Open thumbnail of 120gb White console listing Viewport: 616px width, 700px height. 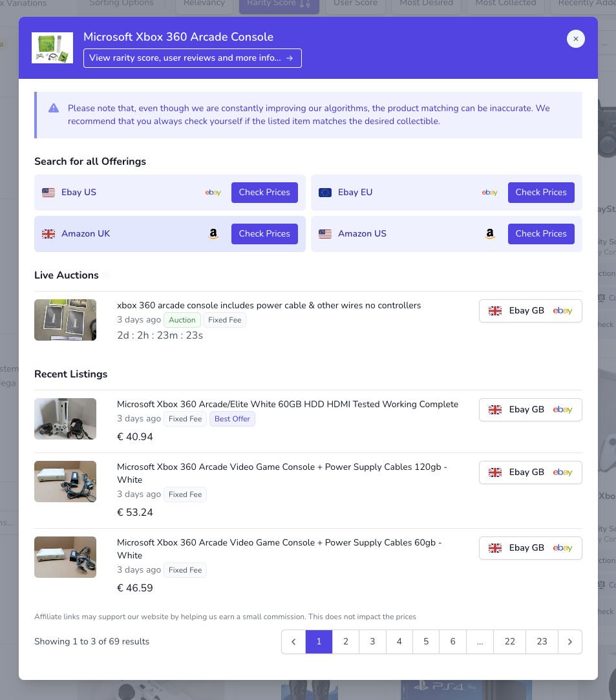tap(65, 482)
